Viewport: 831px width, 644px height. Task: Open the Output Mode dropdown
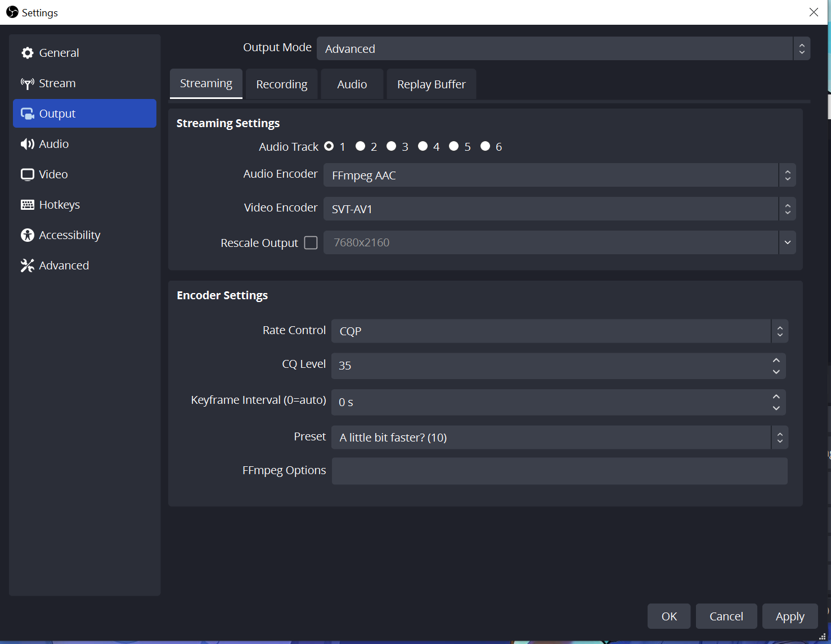coord(564,48)
